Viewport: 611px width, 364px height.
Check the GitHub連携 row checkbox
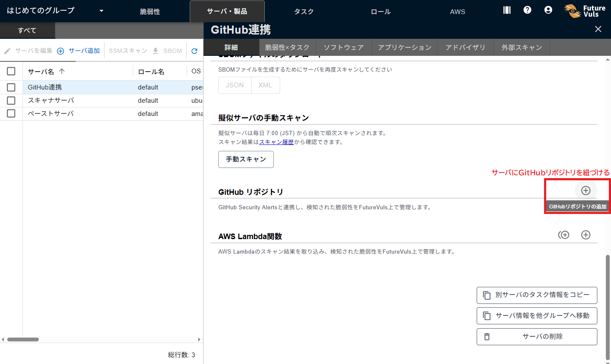pyautogui.click(x=11, y=87)
